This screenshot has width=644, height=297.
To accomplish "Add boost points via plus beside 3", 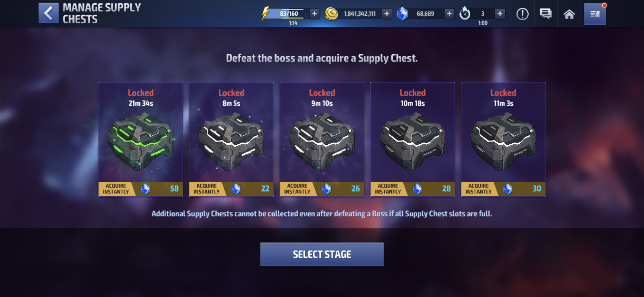I will tap(500, 14).
